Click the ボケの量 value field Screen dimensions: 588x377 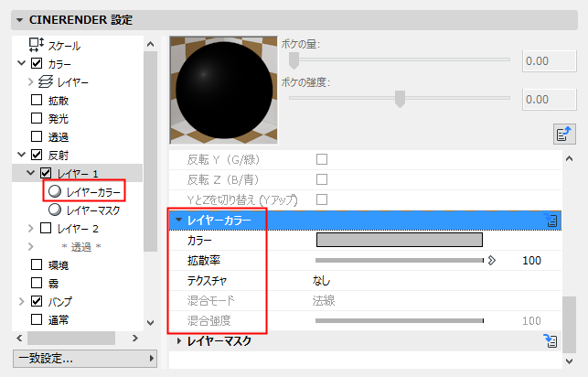(x=550, y=60)
